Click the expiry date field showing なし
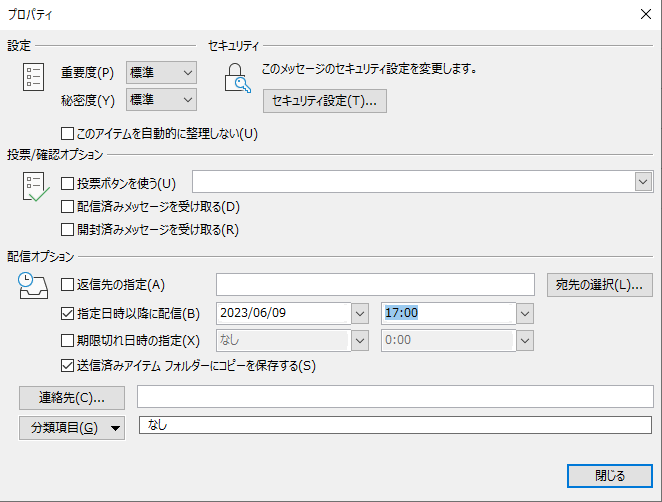662x502 pixels. click(x=284, y=340)
